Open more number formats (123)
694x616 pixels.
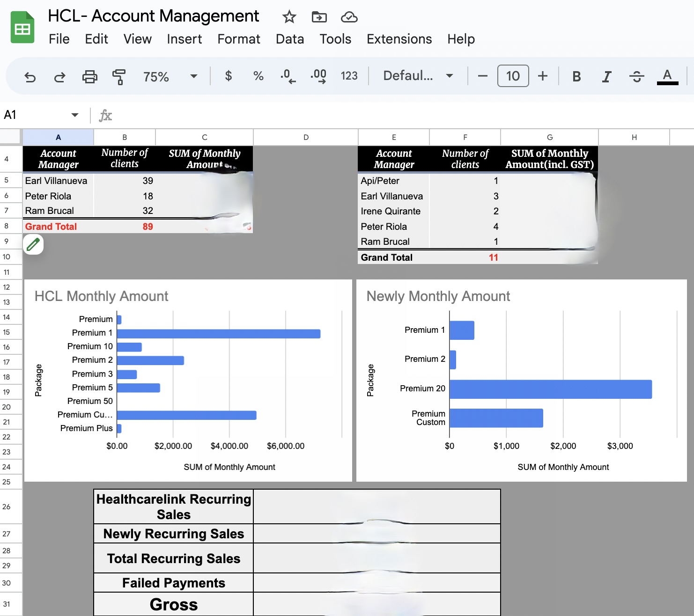(349, 76)
